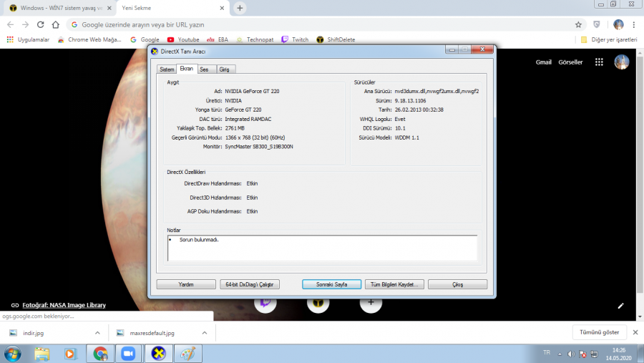Click the Çıkış button
This screenshot has height=363, width=644.
coord(457,284)
